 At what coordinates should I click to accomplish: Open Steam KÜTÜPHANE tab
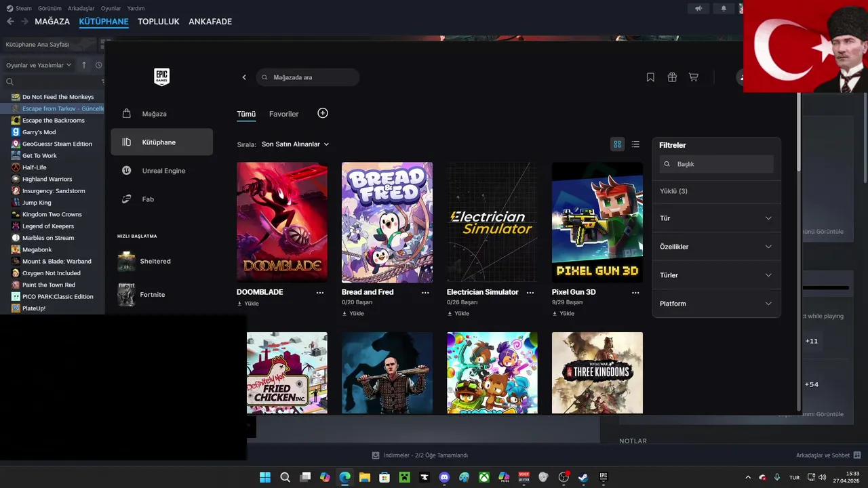click(x=104, y=22)
